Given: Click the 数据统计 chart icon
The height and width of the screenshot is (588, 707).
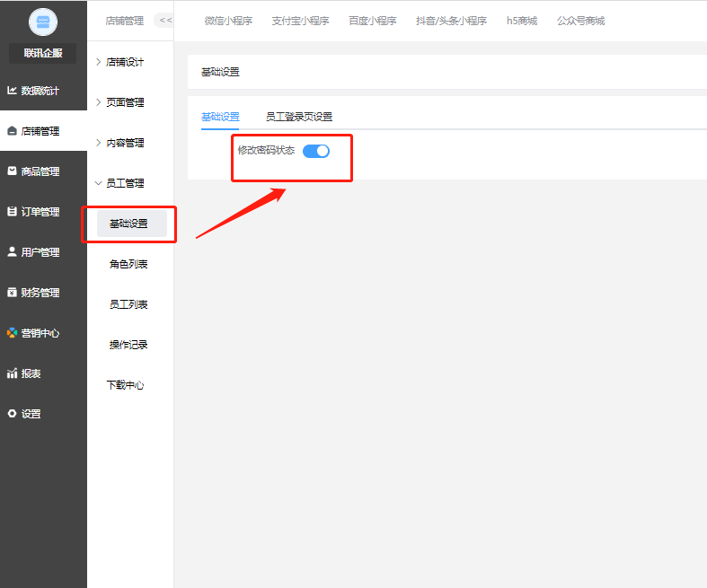Looking at the screenshot, I should click(13, 91).
